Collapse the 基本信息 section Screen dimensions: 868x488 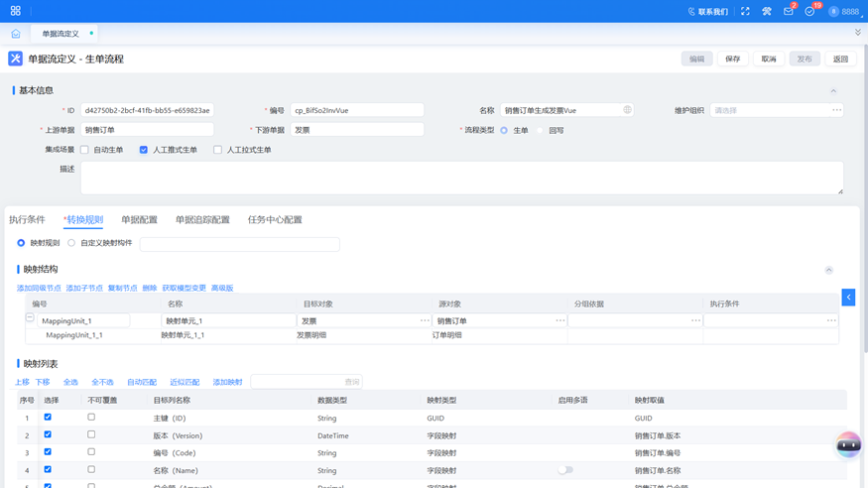[833, 91]
